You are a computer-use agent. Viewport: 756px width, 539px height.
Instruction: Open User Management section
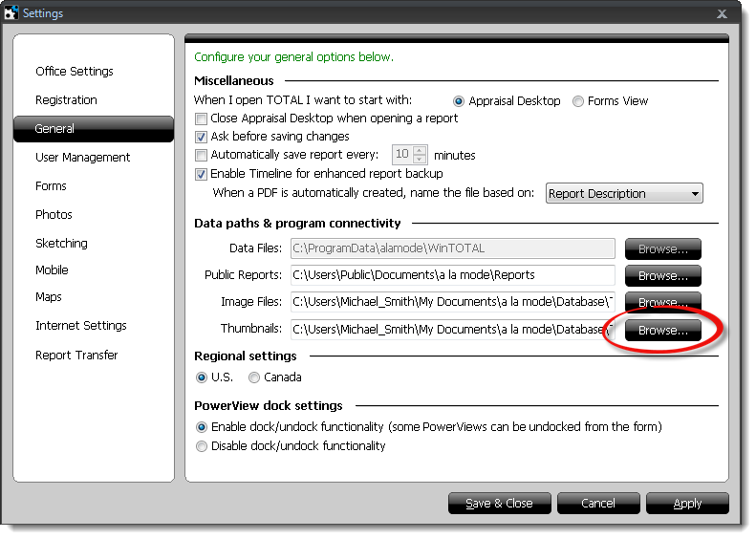click(x=82, y=157)
